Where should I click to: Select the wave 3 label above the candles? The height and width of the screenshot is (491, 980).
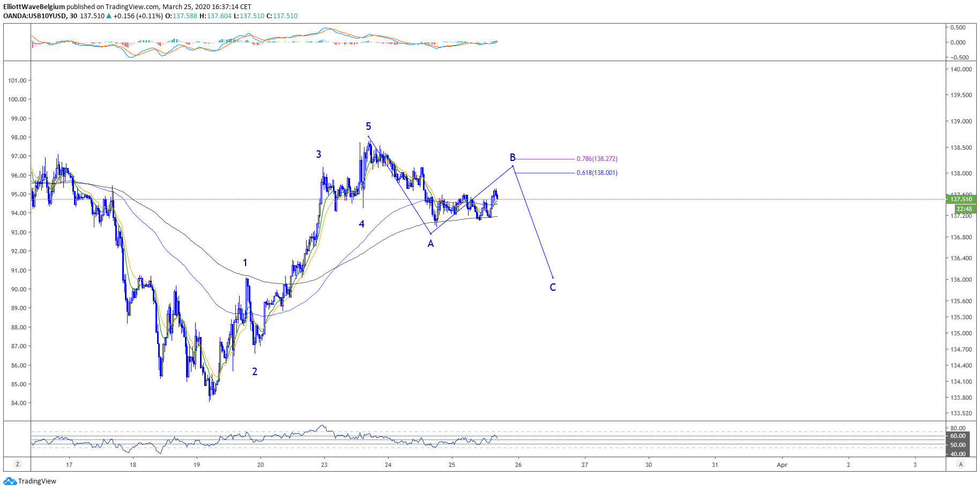318,155
